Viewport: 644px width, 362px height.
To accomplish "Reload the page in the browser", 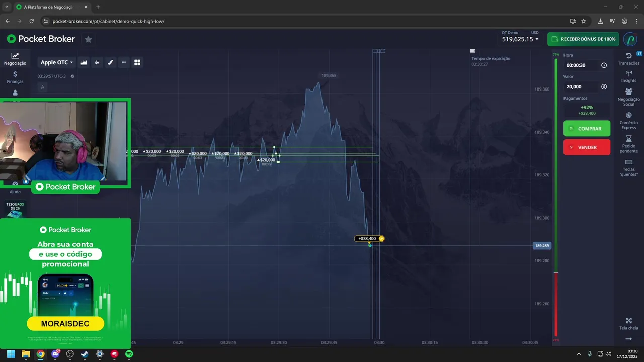I will pyautogui.click(x=31, y=21).
